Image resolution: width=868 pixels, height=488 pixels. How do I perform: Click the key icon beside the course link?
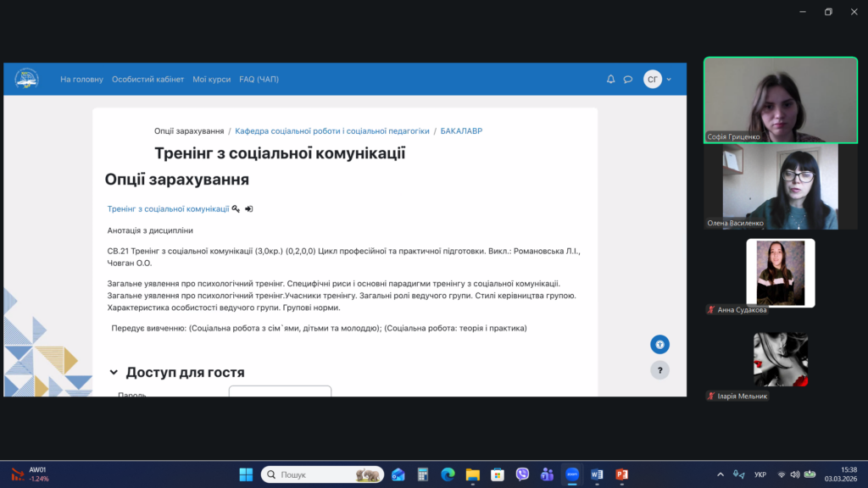coord(236,208)
